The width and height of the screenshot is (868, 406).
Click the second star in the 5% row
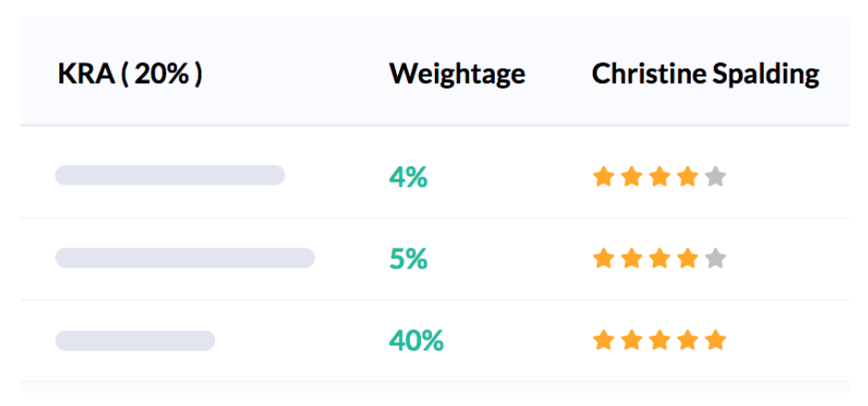click(632, 258)
